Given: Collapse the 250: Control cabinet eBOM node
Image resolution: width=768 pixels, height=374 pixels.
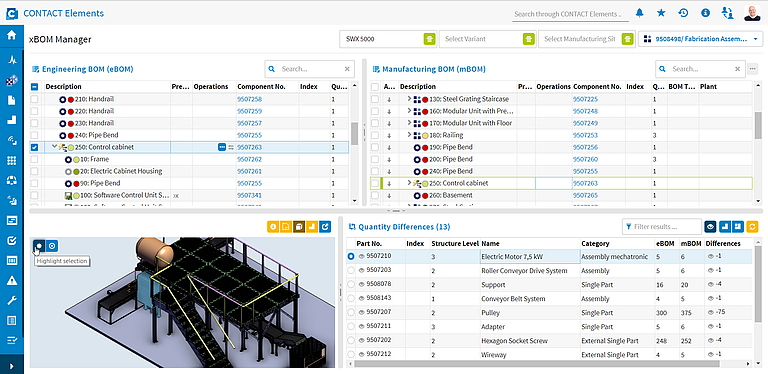Looking at the screenshot, I should 54,147.
